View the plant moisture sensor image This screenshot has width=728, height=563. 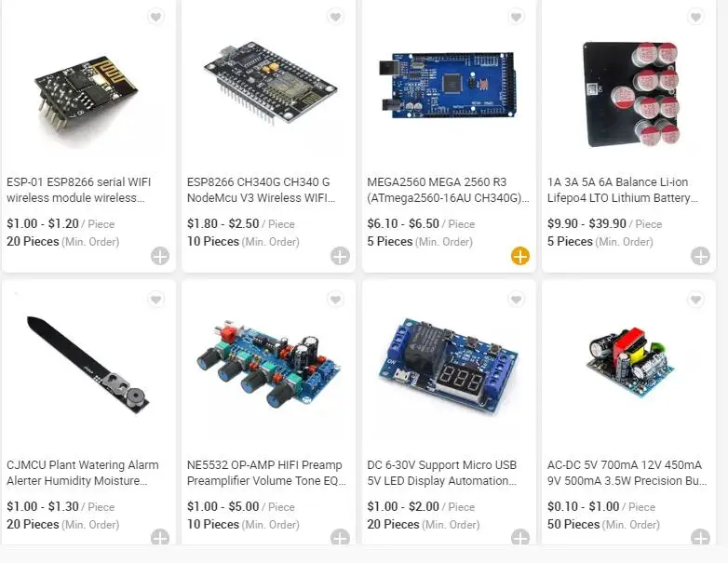click(x=88, y=365)
